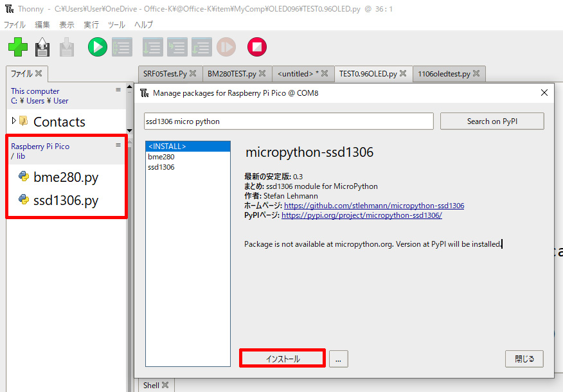Click the lib path segment
Image resolution: width=563 pixels, height=392 pixels.
(x=21, y=156)
